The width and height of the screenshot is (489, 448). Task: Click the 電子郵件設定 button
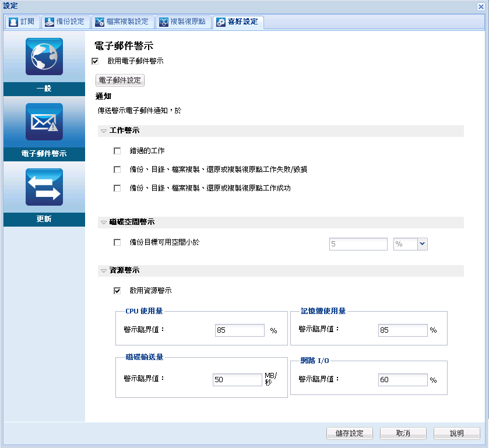pyautogui.click(x=119, y=80)
